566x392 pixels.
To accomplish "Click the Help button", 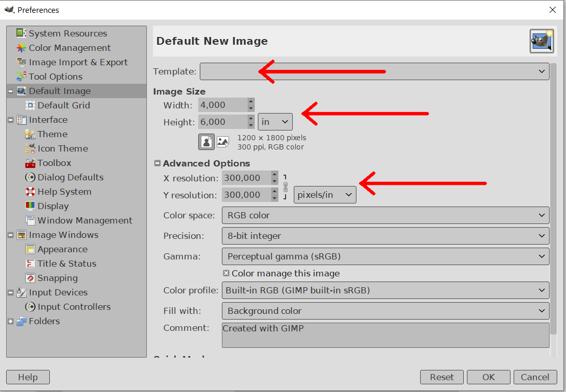I will coord(28,377).
